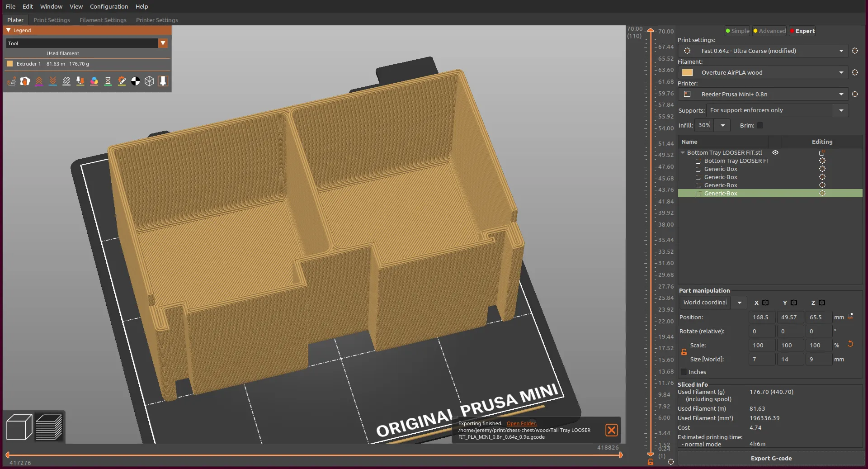Open the legend Tool view type dropdown
Viewport: 868px width, 469px height.
163,43
